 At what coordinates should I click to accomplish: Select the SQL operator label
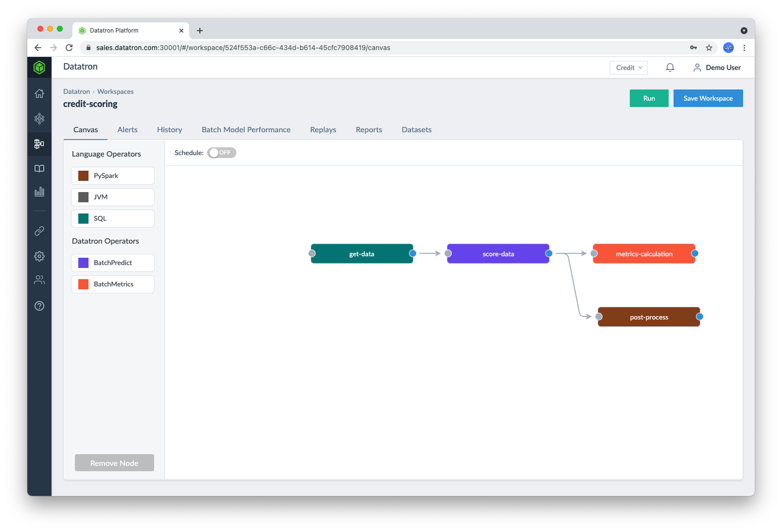point(100,218)
